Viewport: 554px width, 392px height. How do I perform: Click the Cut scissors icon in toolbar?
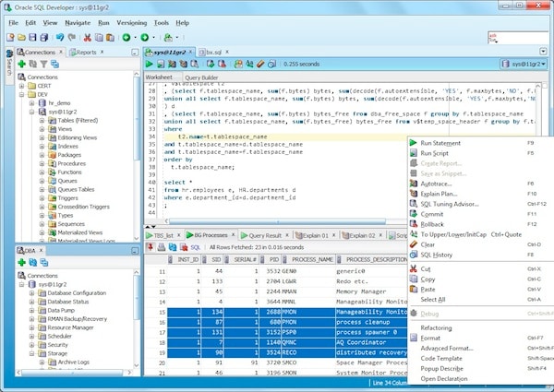87,37
